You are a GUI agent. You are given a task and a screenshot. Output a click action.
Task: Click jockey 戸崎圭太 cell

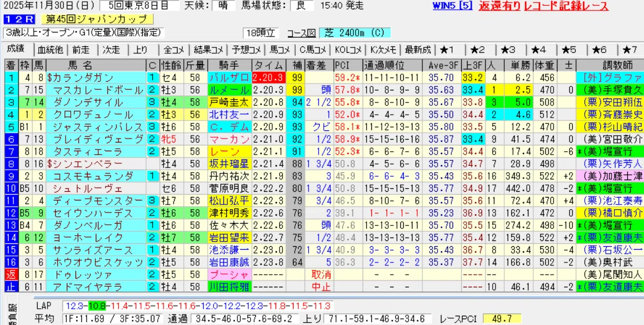tap(229, 103)
